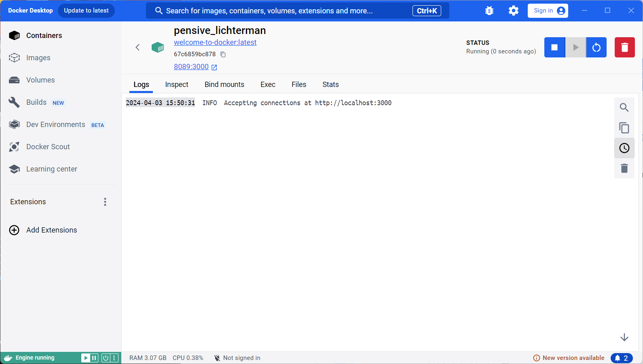The width and height of the screenshot is (643, 364).
Task: Open the welcome-to-docker:latest image link
Action: [215, 42]
